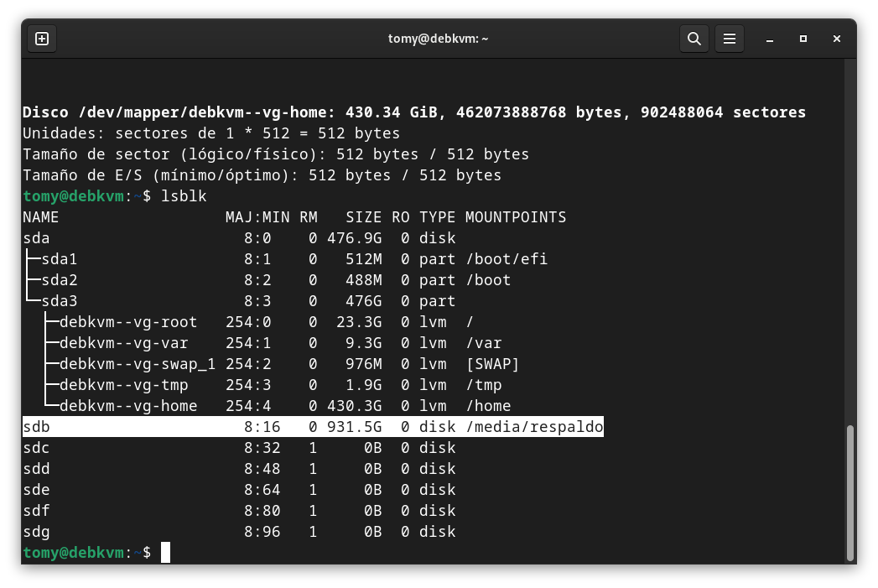Click the bold Disco /dev/mapper line
The image size is (878, 588).
(413, 112)
